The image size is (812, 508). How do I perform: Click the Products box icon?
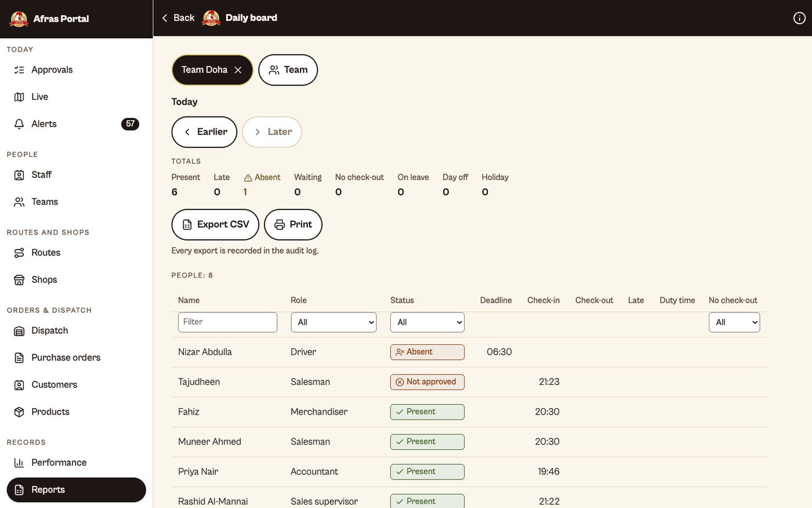(x=19, y=412)
